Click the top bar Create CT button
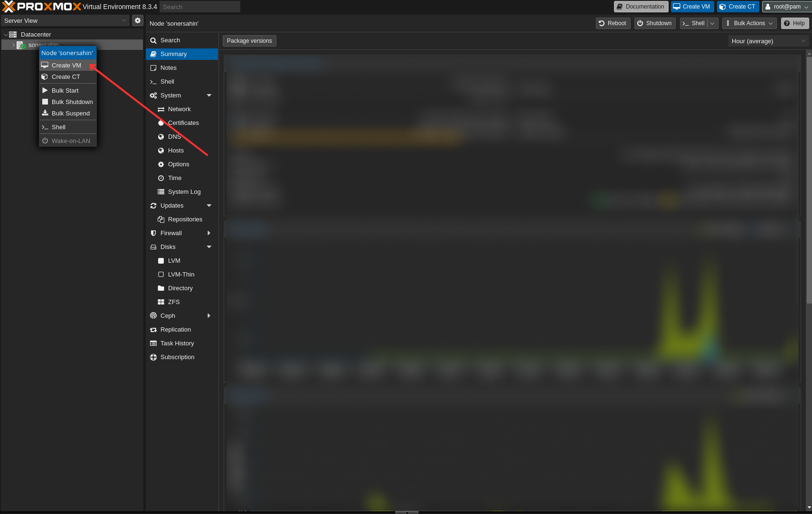This screenshot has height=514, width=812. pos(738,7)
